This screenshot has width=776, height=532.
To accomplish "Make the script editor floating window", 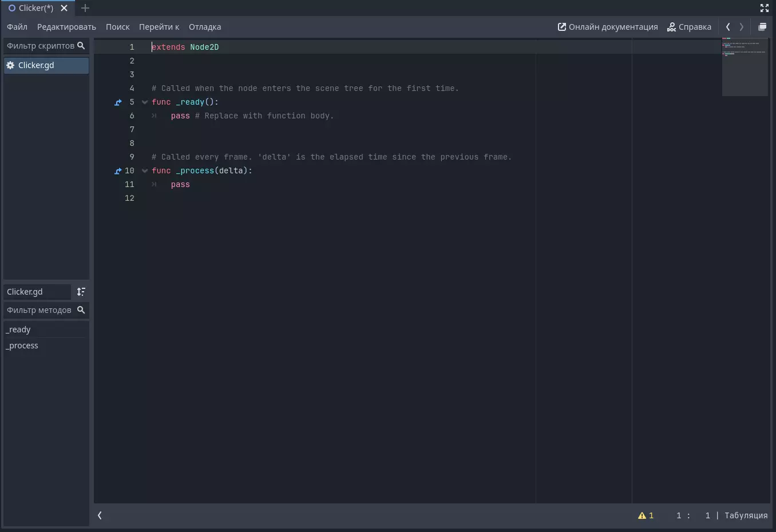I will point(762,27).
